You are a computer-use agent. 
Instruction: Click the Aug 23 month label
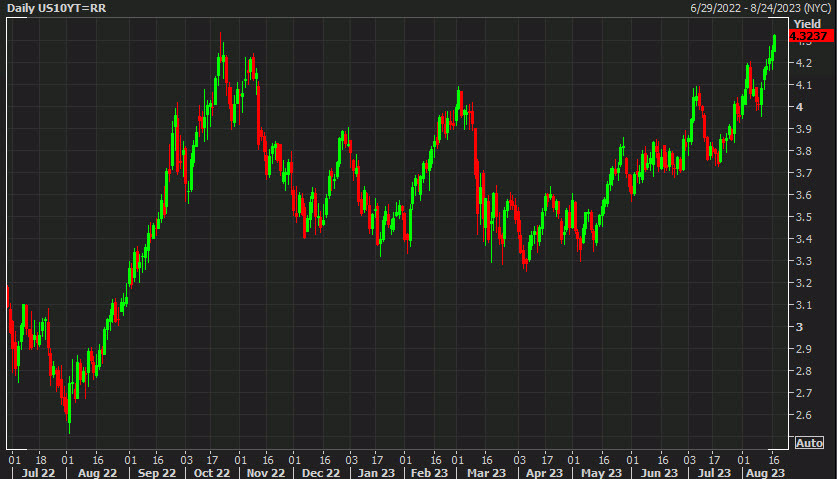(765, 473)
